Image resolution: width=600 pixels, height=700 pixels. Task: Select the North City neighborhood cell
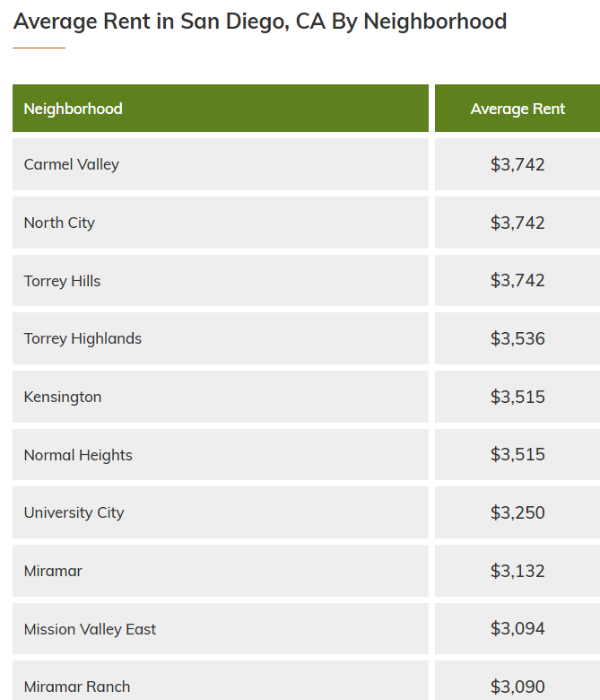click(x=221, y=223)
